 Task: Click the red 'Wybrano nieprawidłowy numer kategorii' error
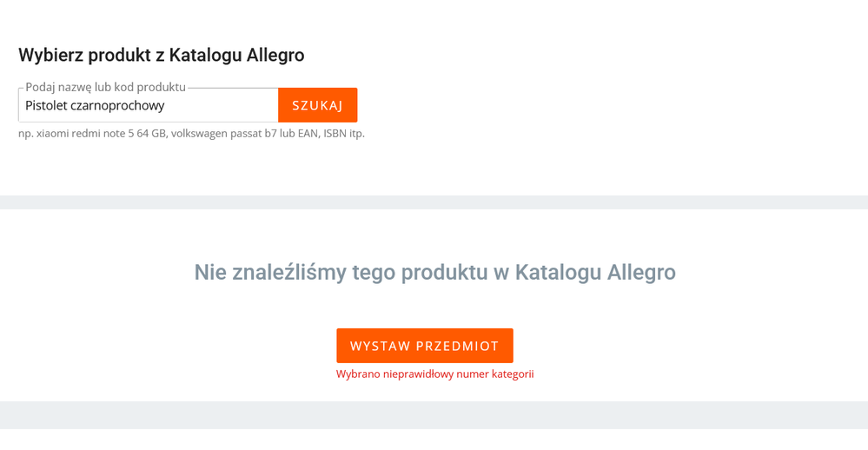pyautogui.click(x=434, y=374)
